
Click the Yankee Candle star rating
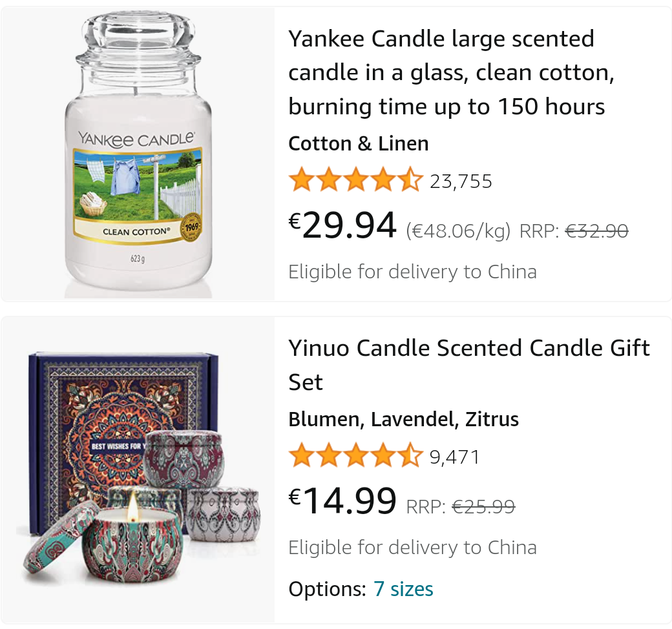click(355, 181)
